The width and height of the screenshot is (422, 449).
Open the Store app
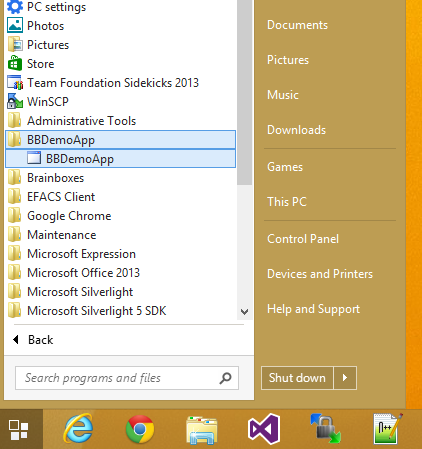[31, 64]
